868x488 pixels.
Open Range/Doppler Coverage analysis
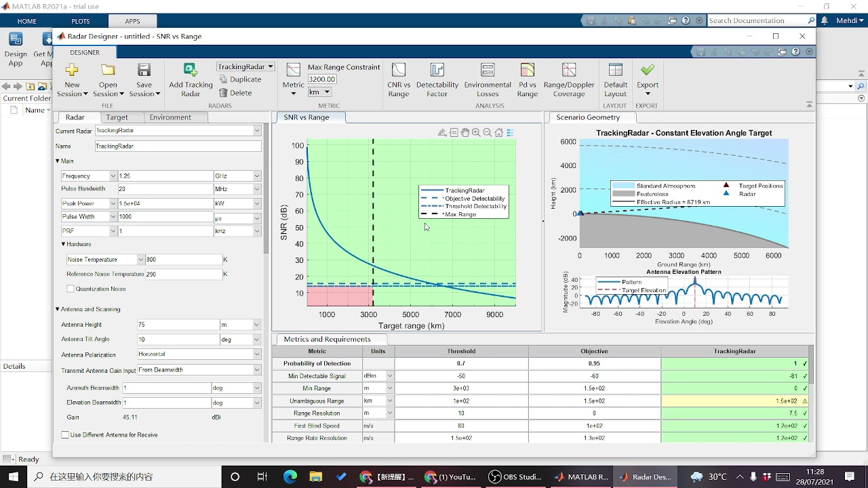[569, 80]
